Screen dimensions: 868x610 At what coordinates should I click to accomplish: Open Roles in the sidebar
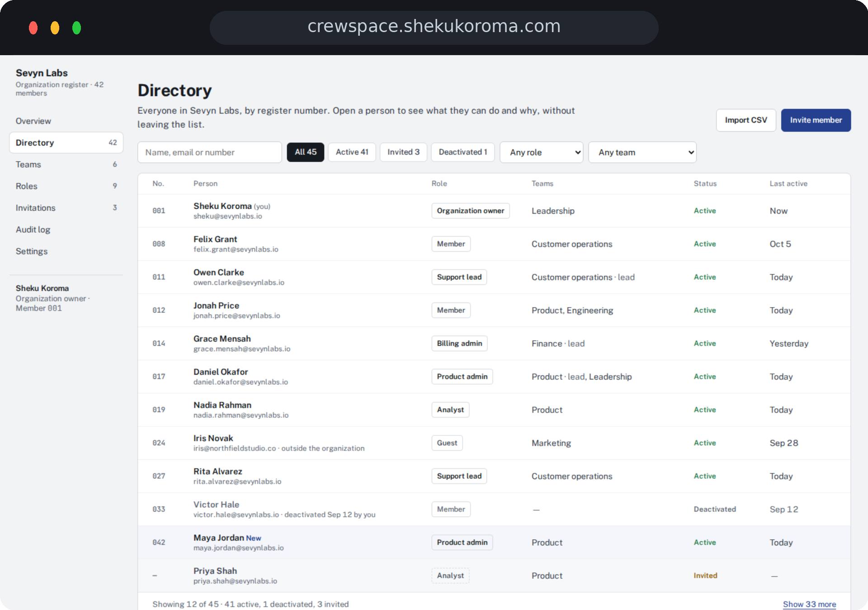pos(66,186)
